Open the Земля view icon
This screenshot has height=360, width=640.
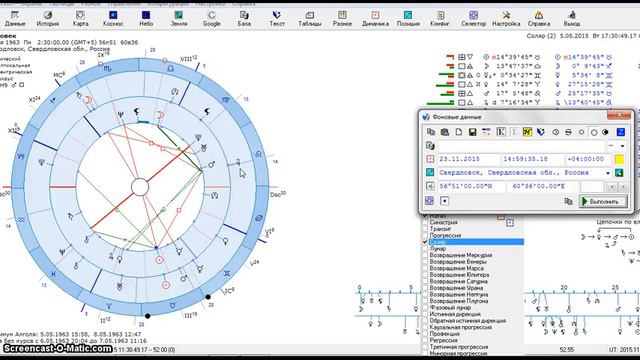coord(179,19)
